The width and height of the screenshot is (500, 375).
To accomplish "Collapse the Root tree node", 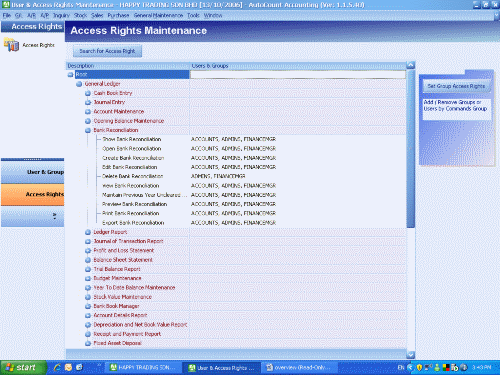I will pyautogui.click(x=70, y=75).
